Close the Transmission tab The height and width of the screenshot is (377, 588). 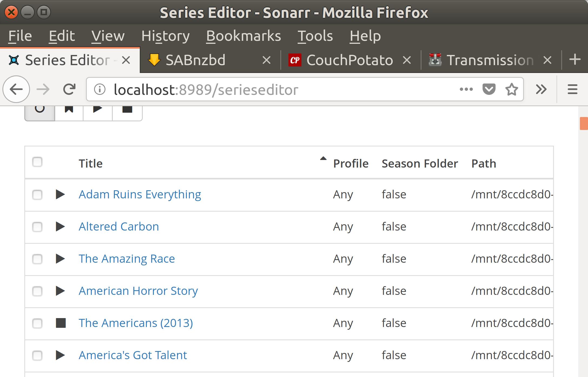tap(547, 60)
